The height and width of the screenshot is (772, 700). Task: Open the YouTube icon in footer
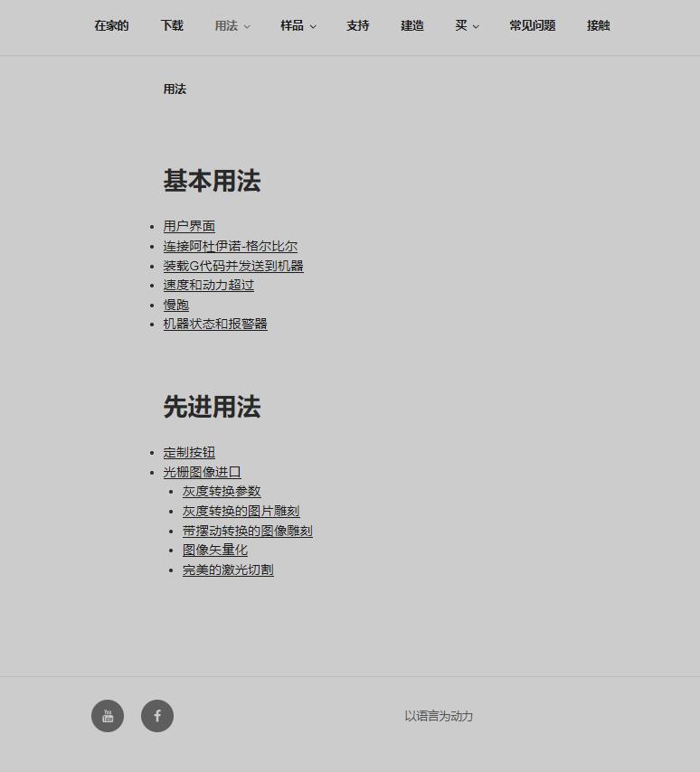[x=108, y=716]
